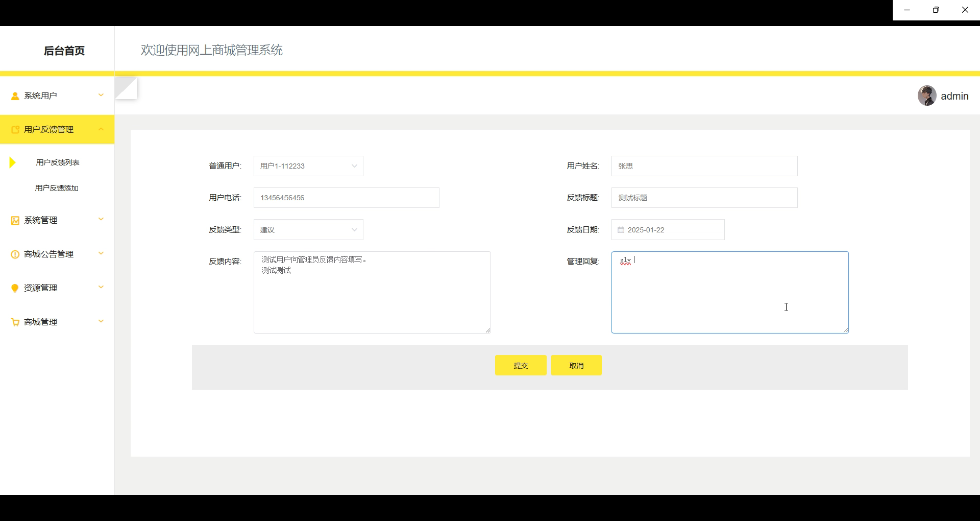The width and height of the screenshot is (980, 521).
Task: Expand the 资源管理 chevron
Action: coord(101,287)
